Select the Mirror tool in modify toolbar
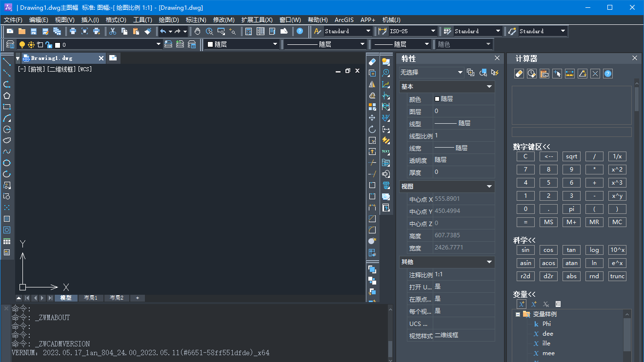This screenshot has height=362, width=644. coord(372,84)
